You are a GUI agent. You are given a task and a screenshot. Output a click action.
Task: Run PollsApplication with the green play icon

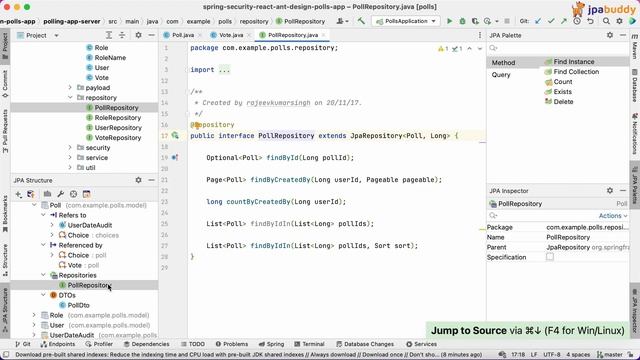(449, 21)
